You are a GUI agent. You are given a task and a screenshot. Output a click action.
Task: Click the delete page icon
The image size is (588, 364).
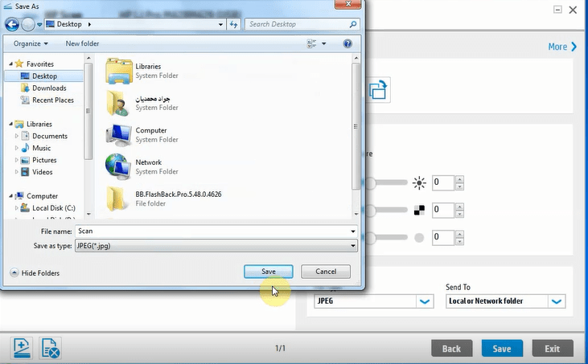point(49,348)
